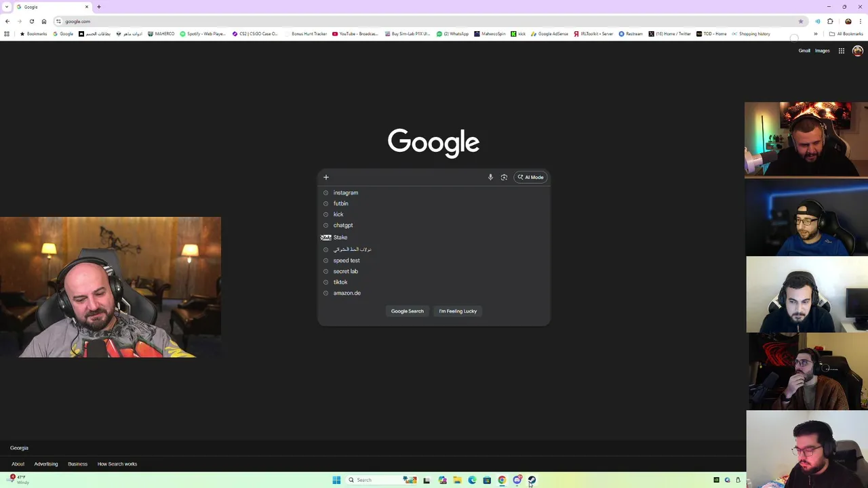Open the Restream bookmark

coord(631,34)
